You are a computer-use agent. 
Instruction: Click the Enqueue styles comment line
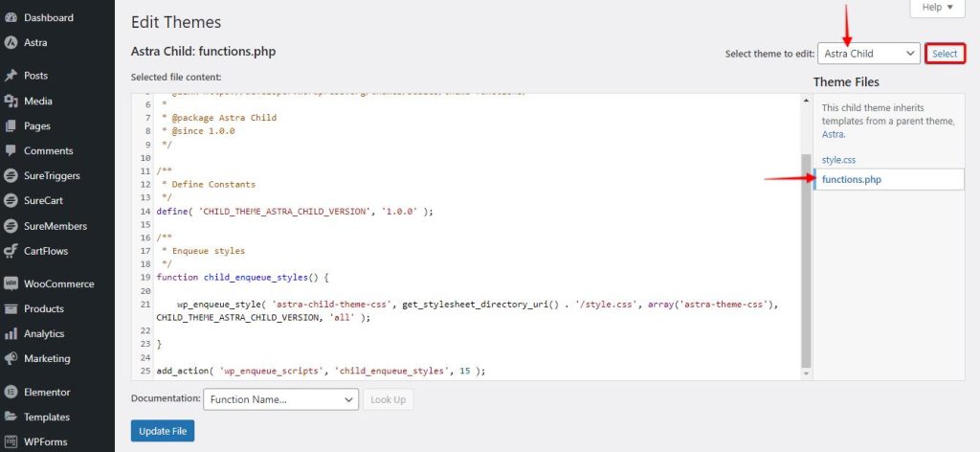(x=203, y=251)
